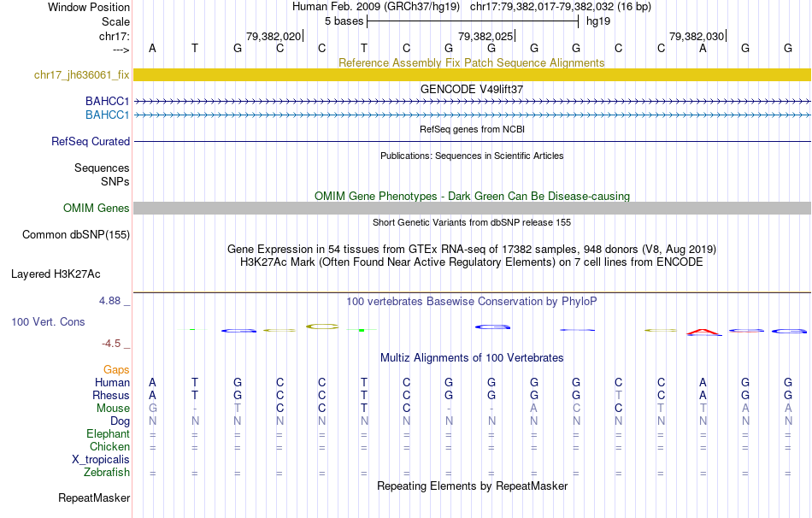Click the Gaps row label
812x518 pixels.
tap(116, 370)
